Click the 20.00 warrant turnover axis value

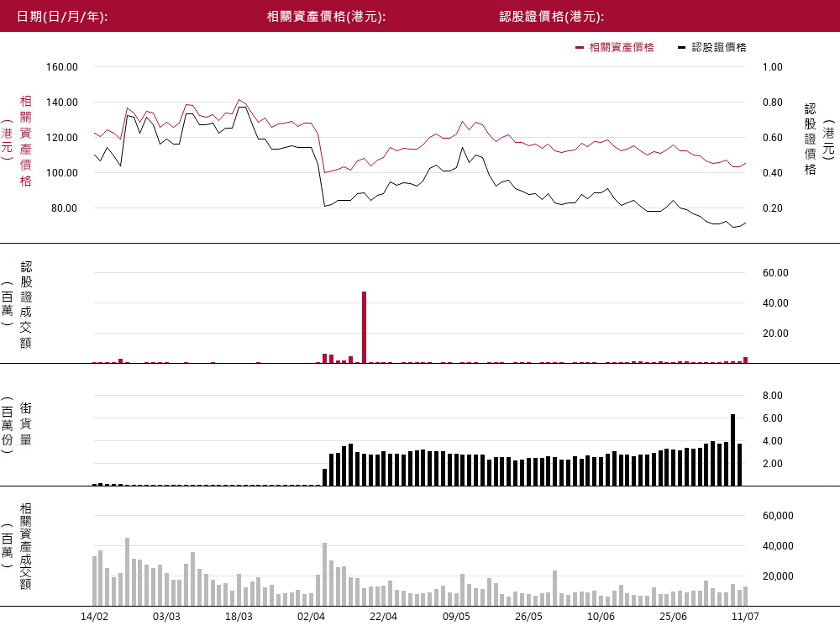pos(775,334)
